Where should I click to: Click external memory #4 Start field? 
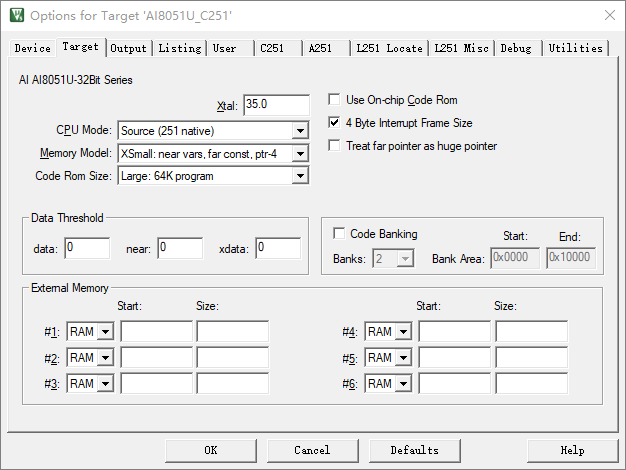click(x=455, y=331)
